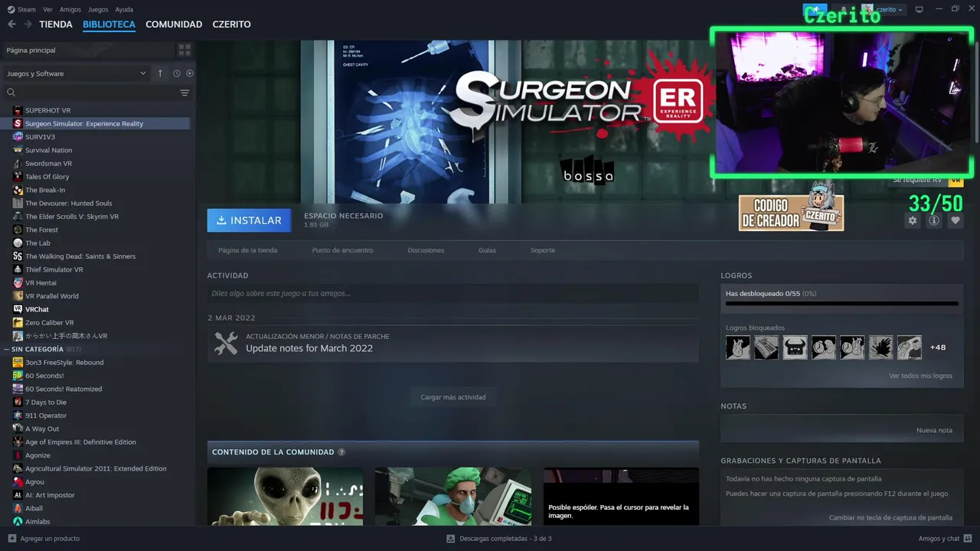Click Cambiar mi tecla de captura link

[890, 517]
